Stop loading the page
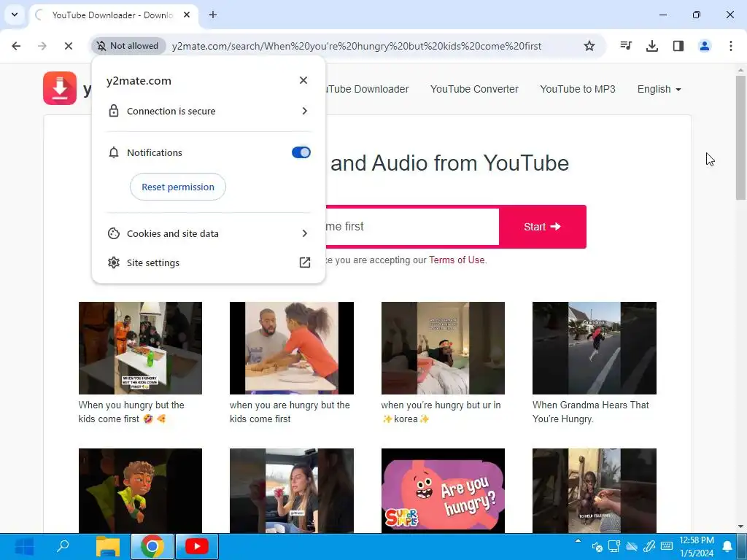Screen dimensions: 747x560 coord(68,46)
